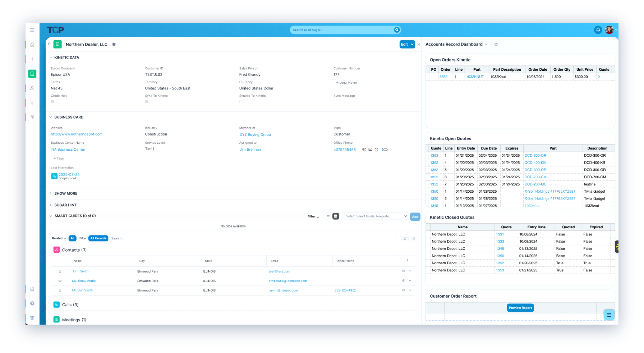Click the plus quick-create icon in sidebar
This screenshot has height=353, width=644.
pyautogui.click(x=32, y=59)
